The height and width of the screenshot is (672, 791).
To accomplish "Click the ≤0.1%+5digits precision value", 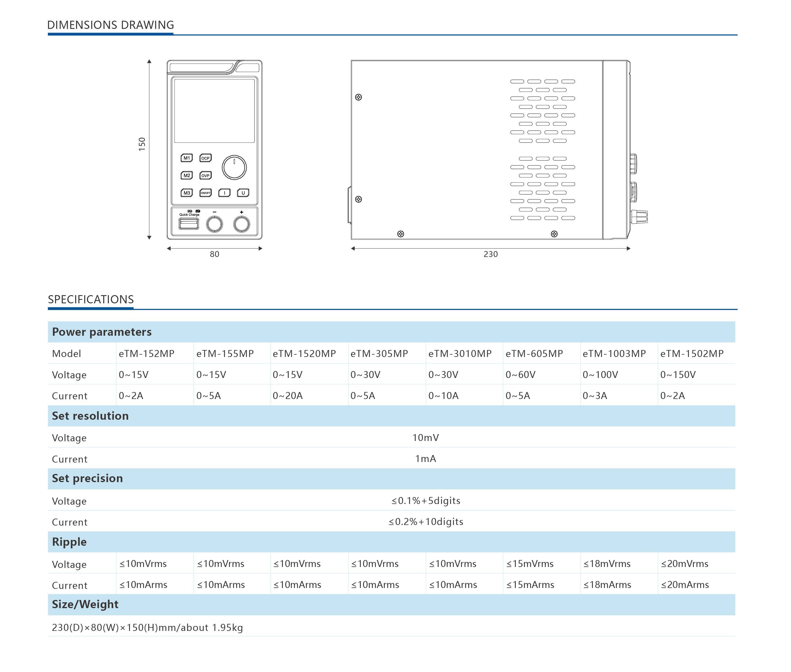I will click(426, 501).
